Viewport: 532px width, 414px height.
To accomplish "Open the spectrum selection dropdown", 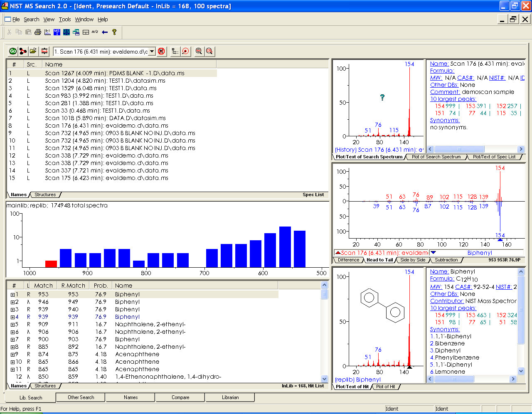I will point(152,52).
